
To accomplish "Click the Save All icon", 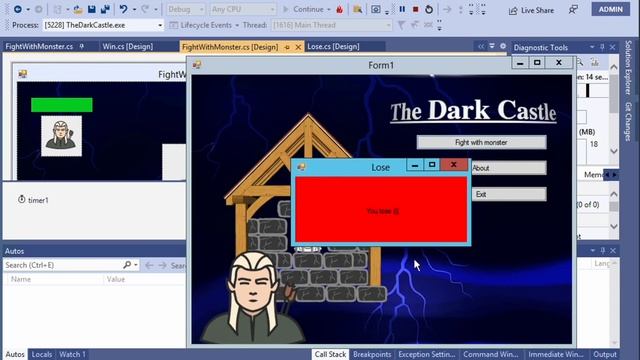I will 105,9.
